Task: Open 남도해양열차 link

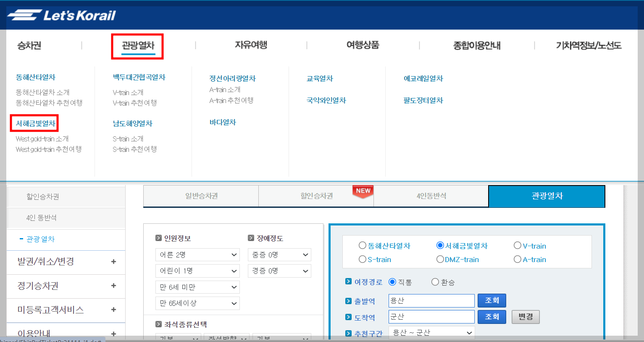Action: pos(133,124)
